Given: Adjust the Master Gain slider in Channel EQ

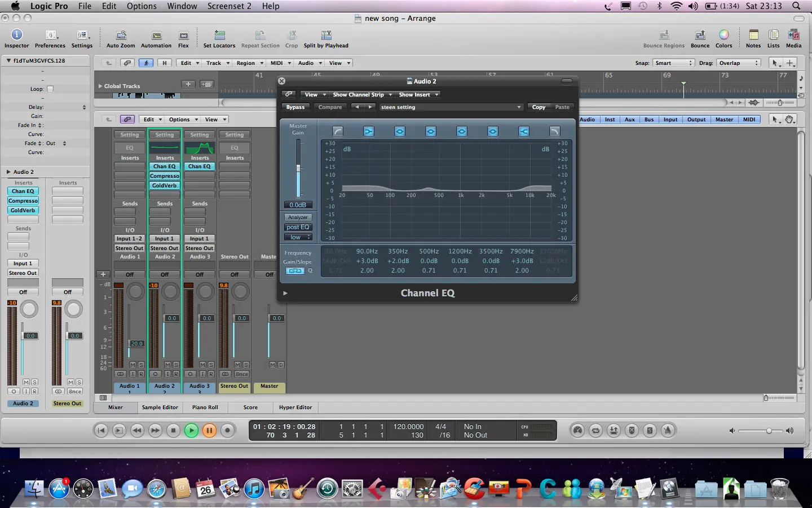Looking at the screenshot, I should (298, 168).
